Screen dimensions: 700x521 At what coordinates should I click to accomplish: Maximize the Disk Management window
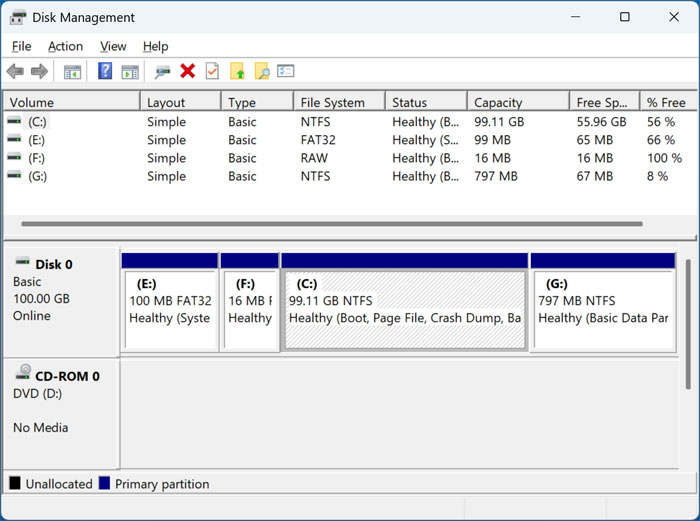(625, 17)
